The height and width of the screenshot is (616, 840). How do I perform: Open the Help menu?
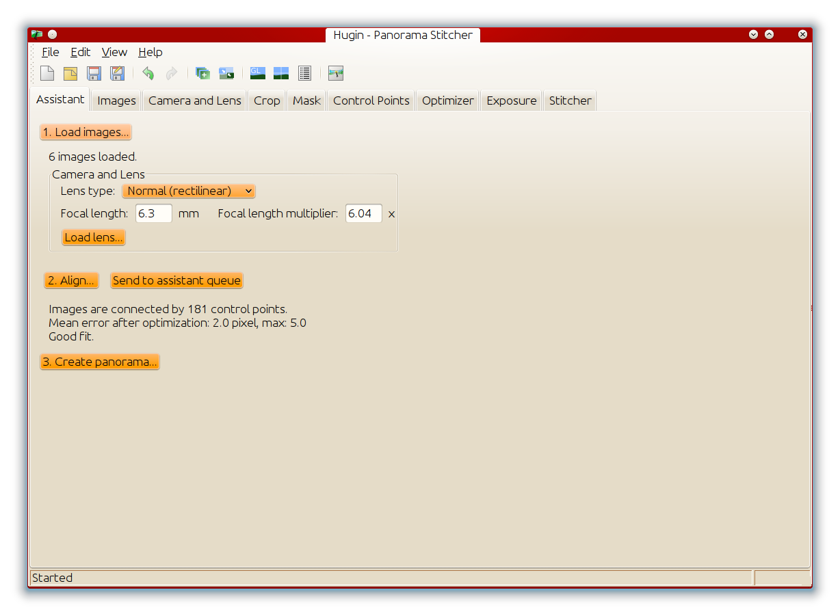click(x=150, y=52)
